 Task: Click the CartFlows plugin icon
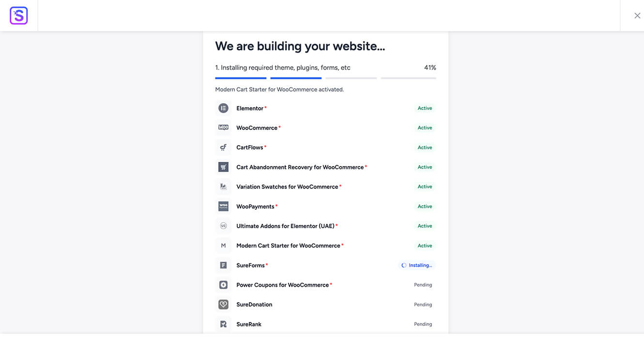pyautogui.click(x=223, y=147)
